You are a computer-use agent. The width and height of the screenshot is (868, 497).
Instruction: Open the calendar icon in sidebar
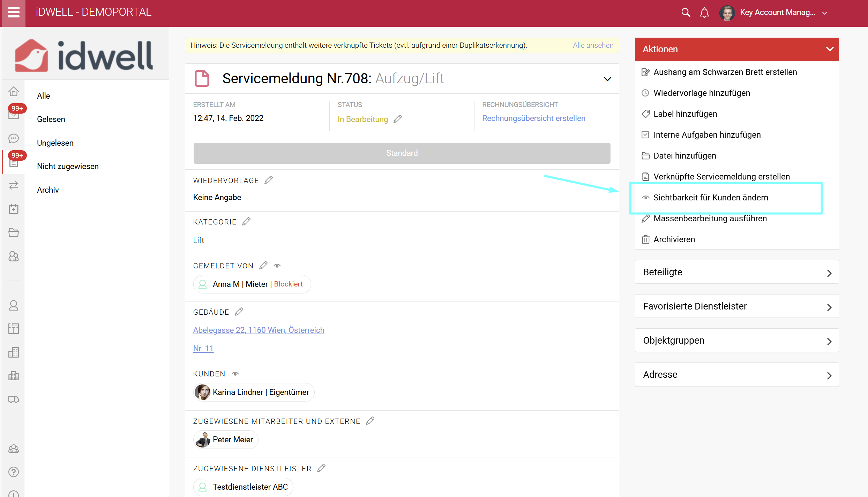pyautogui.click(x=14, y=209)
